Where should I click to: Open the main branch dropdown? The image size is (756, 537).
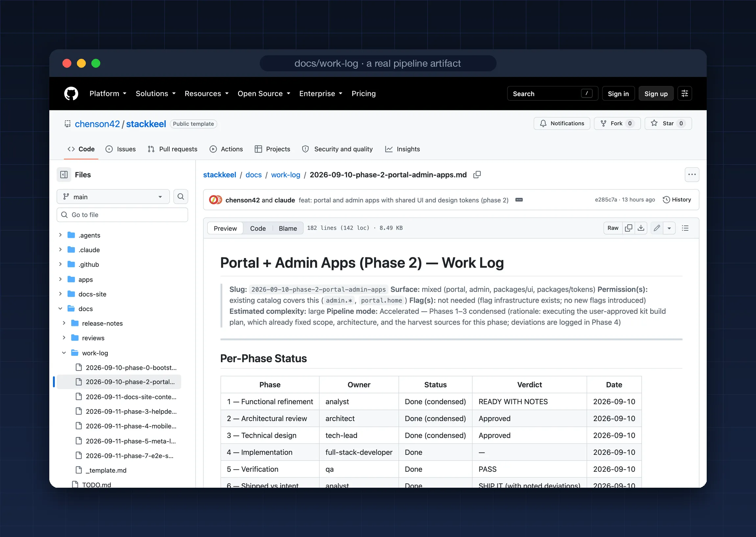tap(113, 197)
